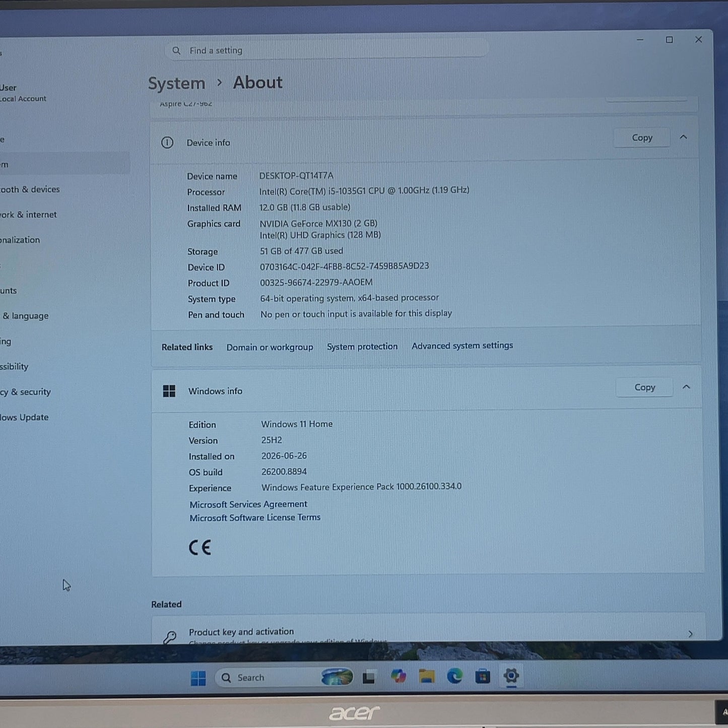Open the System protection link

(x=362, y=347)
